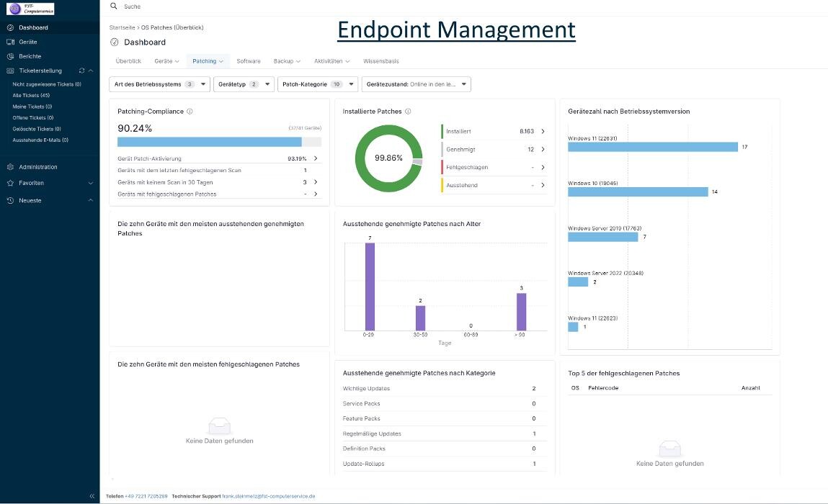
Task: Click the technical support email link
Action: [x=268, y=496]
